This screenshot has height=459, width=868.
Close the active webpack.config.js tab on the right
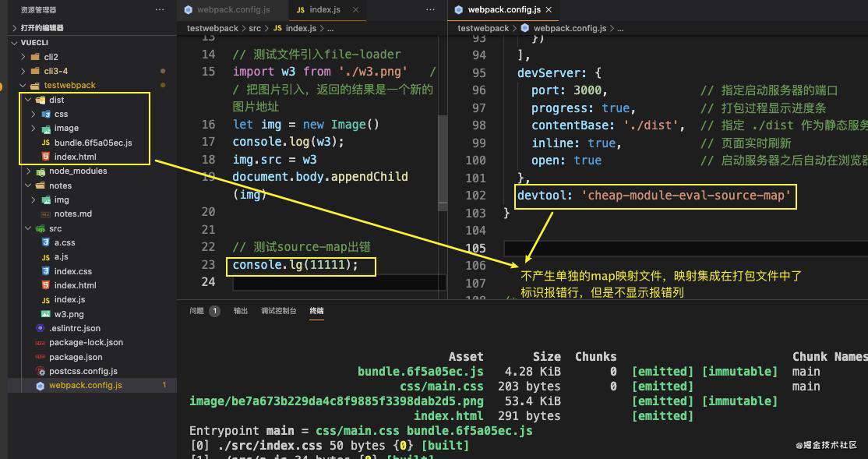(x=549, y=10)
